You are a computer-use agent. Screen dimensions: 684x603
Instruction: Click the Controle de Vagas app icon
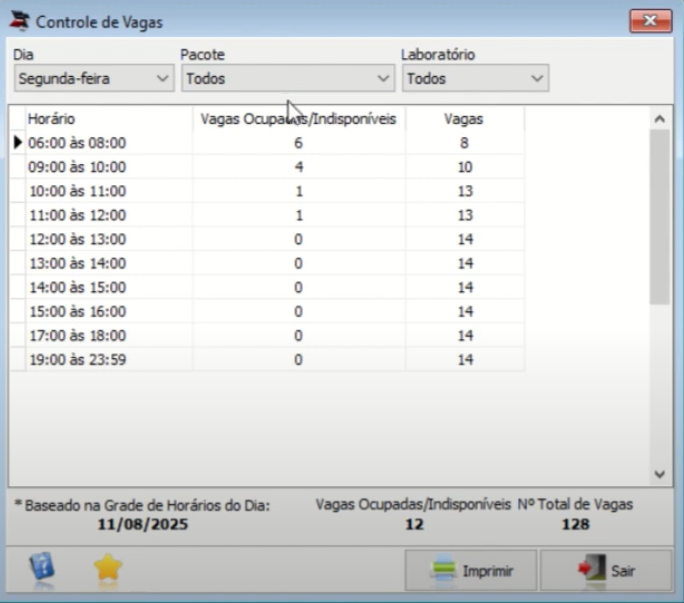[20, 21]
